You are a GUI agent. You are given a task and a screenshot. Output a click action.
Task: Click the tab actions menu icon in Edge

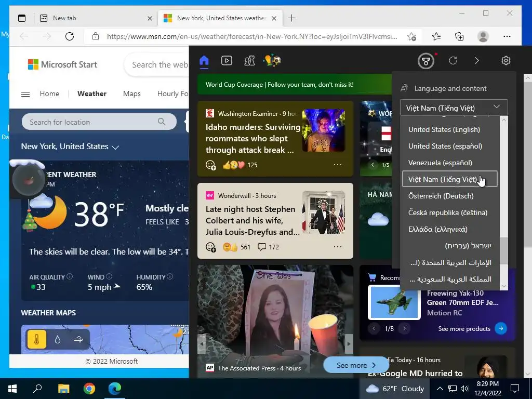pos(22,18)
